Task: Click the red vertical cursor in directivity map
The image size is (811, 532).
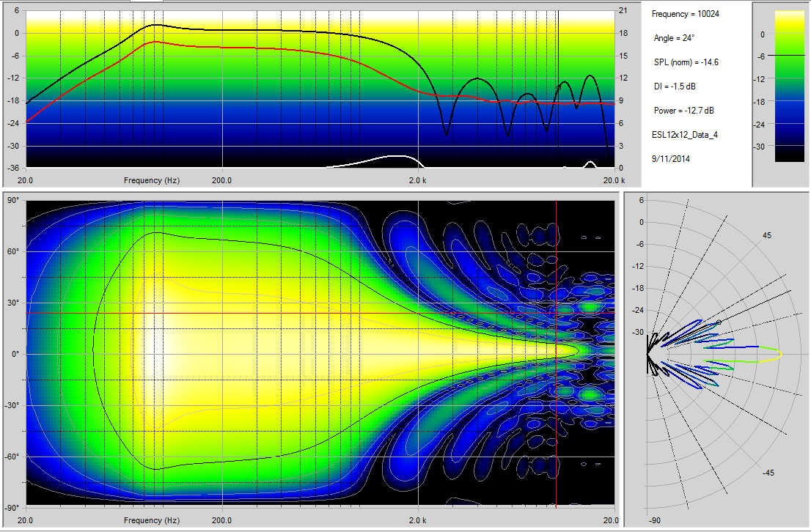Action: coord(556,352)
